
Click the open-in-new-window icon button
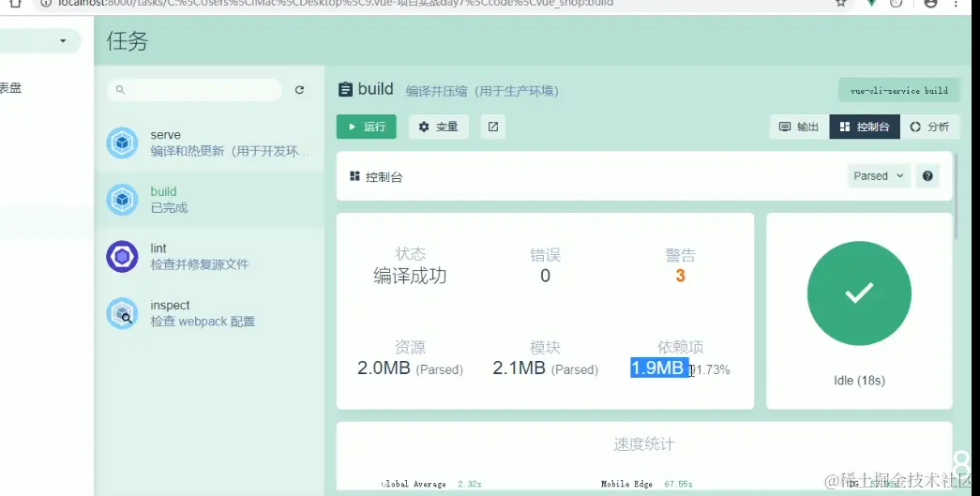(x=493, y=127)
